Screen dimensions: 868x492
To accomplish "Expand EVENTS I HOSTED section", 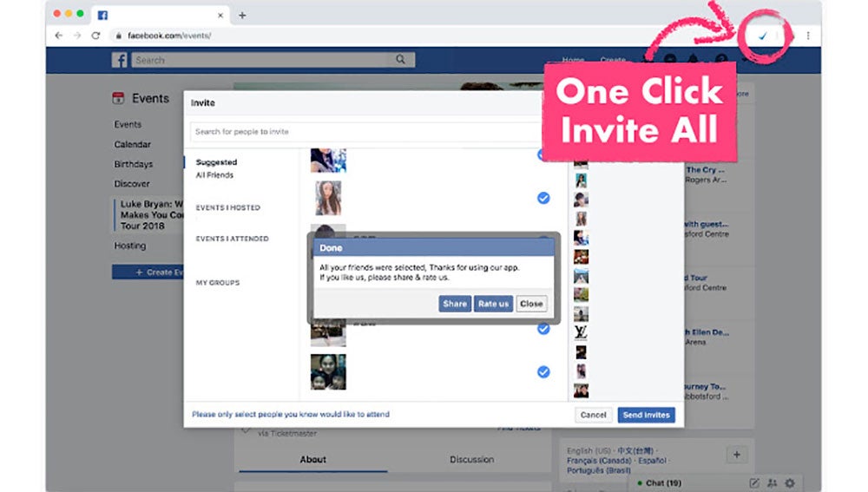I will point(228,207).
